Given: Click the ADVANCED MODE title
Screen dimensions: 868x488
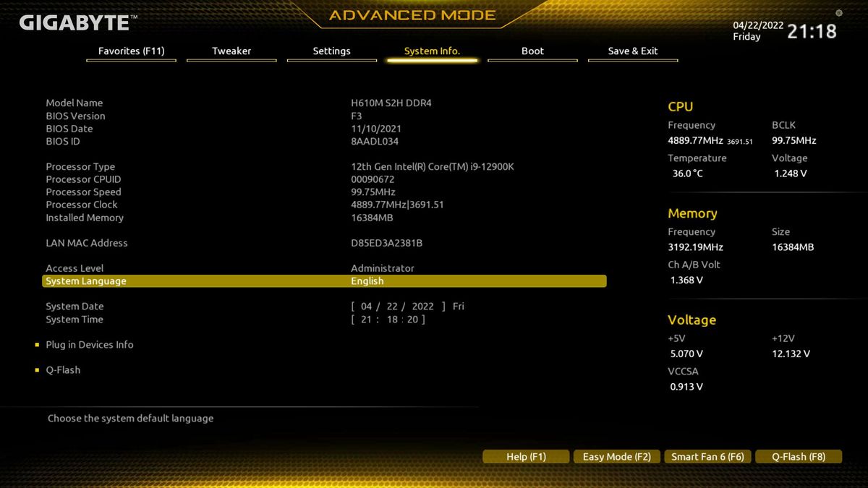Looking at the screenshot, I should click(x=412, y=15).
